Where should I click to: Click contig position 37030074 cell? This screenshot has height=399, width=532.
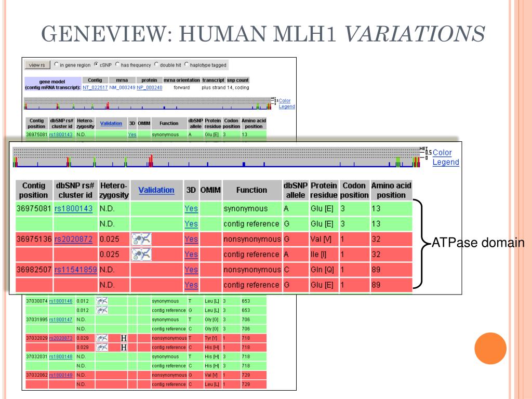[37, 301]
